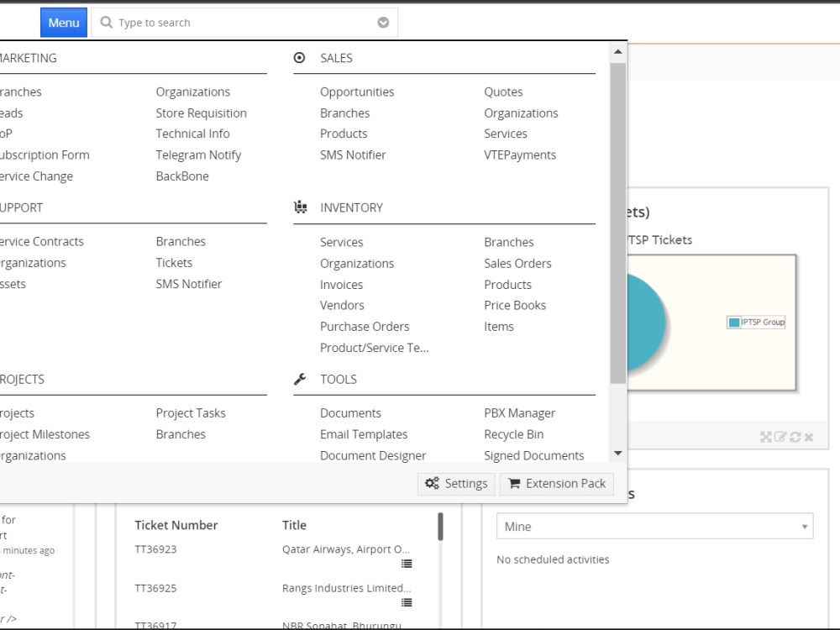This screenshot has height=630, width=840.
Task: Open Document Designer under Tools
Action: point(373,455)
